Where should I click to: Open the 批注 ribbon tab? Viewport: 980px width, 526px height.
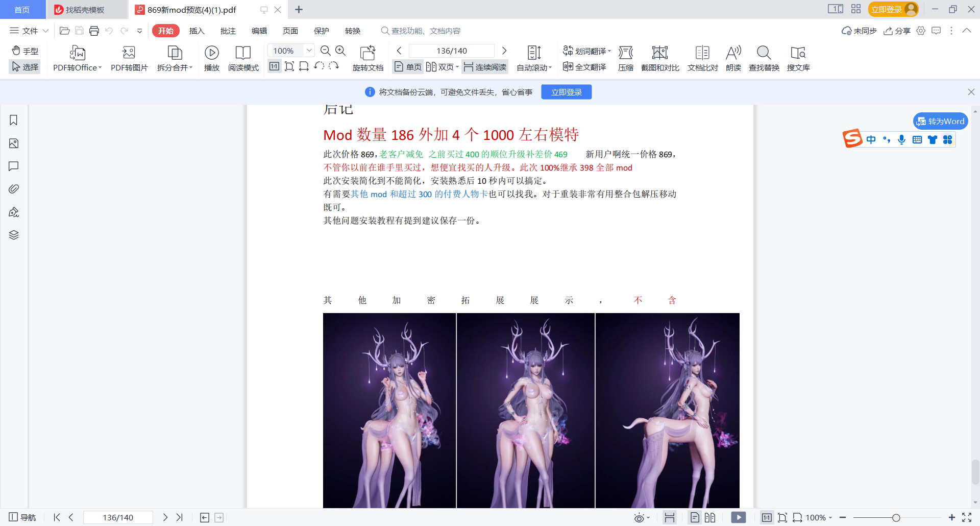[228, 31]
